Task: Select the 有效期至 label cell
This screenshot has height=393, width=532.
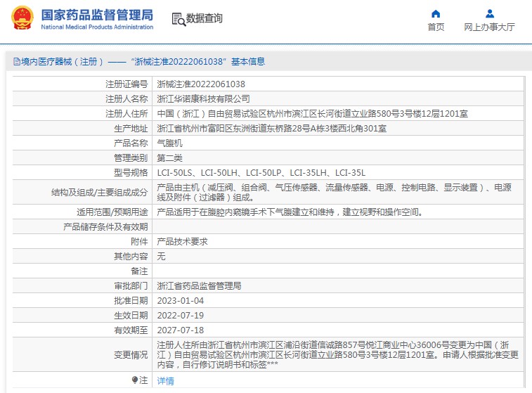Action: [x=131, y=330]
